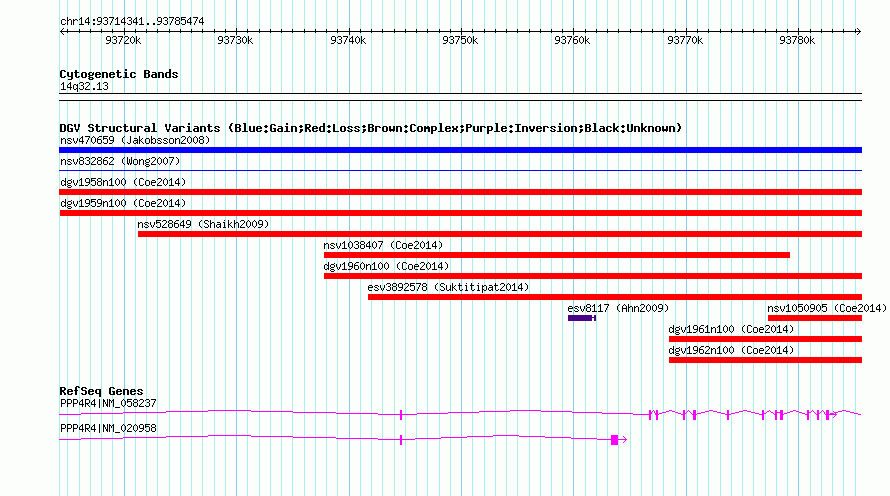The height and width of the screenshot is (496, 890).
Task: Click the 93770k ruler tick label
Action: [x=685, y=40]
